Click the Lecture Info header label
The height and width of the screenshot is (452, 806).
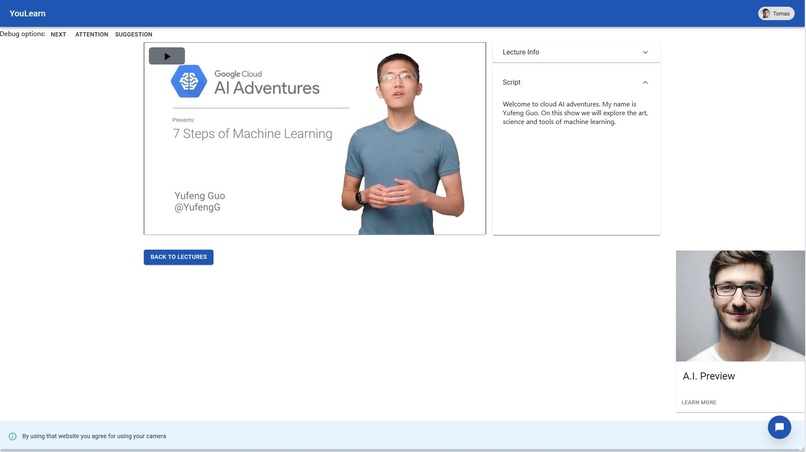[x=521, y=52]
